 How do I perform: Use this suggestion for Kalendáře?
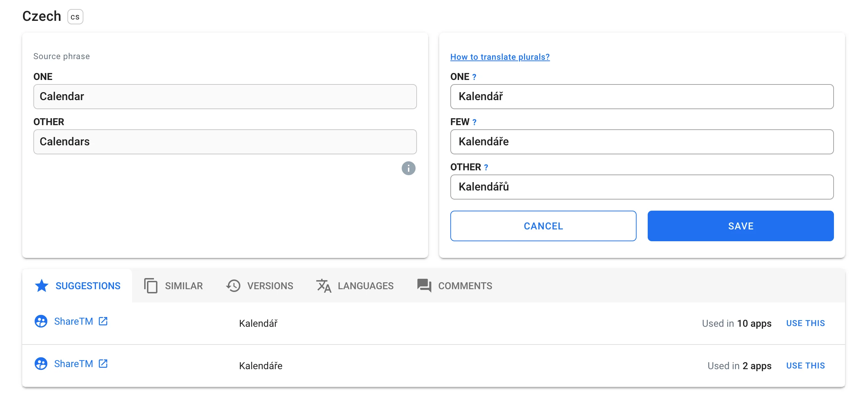click(x=805, y=366)
